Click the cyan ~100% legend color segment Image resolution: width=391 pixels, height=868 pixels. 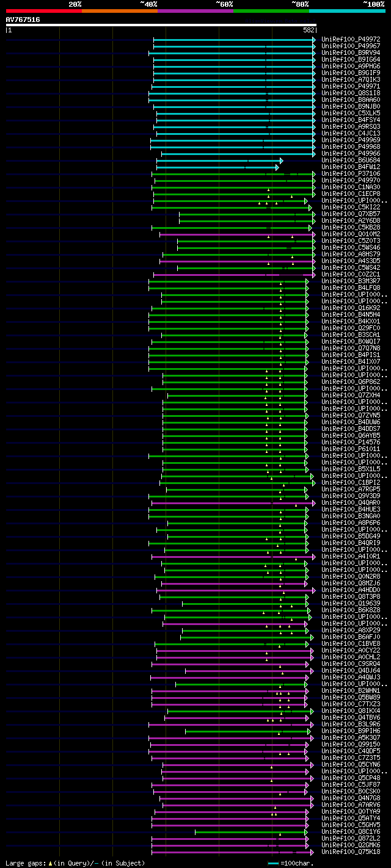click(x=347, y=11)
